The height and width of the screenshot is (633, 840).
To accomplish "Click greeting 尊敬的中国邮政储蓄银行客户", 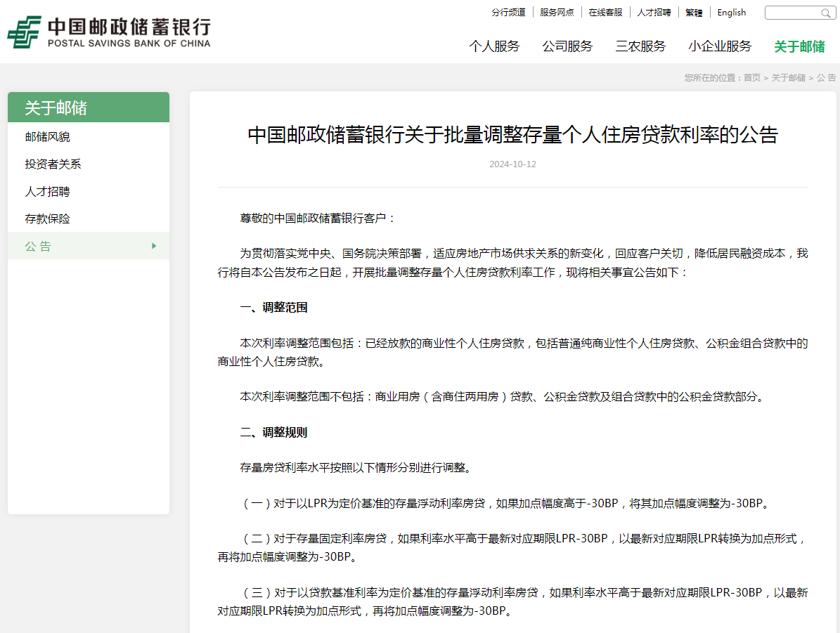I will point(318,218).
